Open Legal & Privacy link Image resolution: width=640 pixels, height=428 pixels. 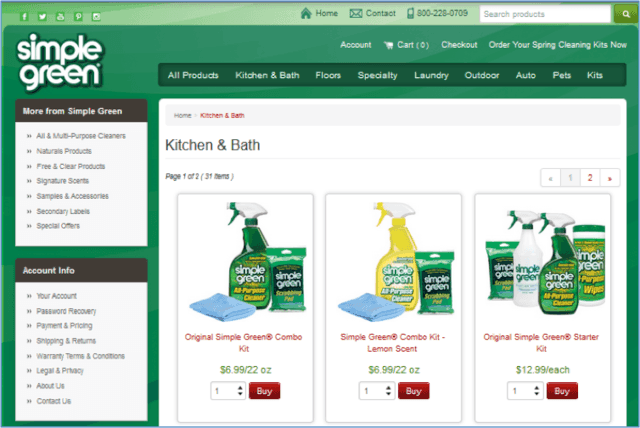tap(60, 370)
